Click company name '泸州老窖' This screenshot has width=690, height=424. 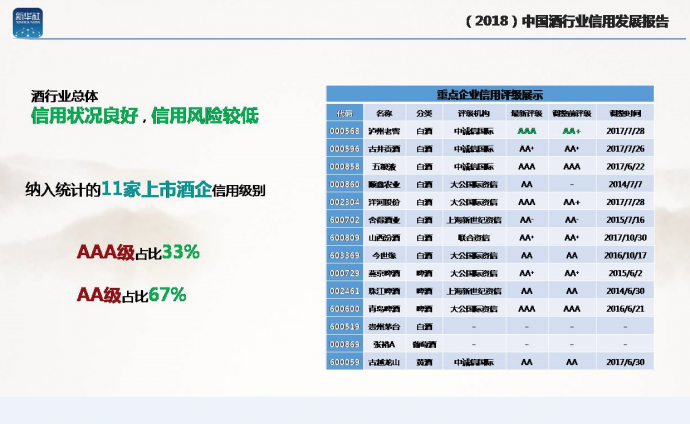[384, 131]
